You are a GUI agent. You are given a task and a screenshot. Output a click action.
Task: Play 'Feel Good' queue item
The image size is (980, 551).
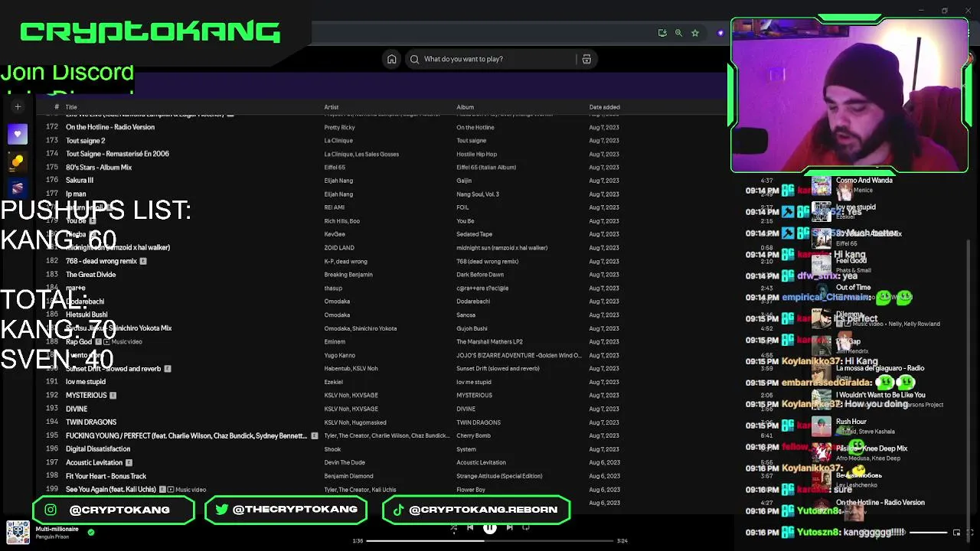tap(851, 261)
